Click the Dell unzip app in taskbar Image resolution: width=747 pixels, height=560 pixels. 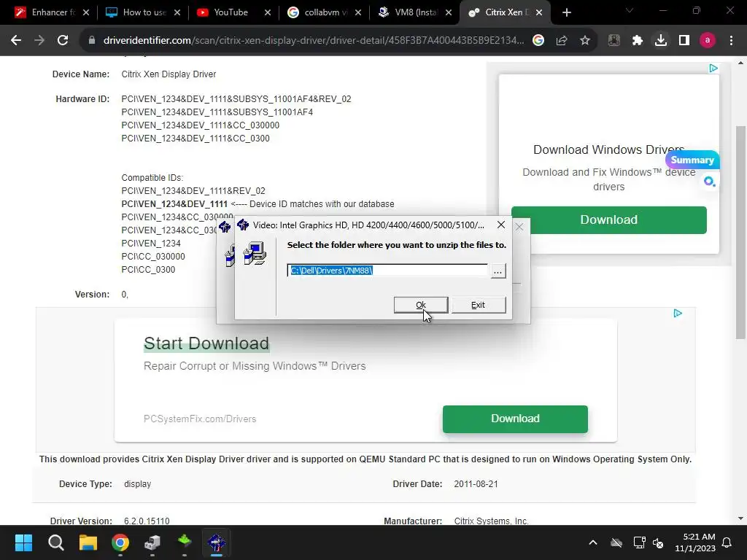217,542
